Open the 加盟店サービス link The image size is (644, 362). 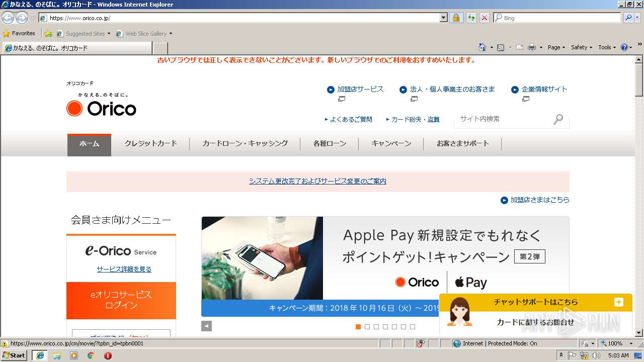point(360,89)
